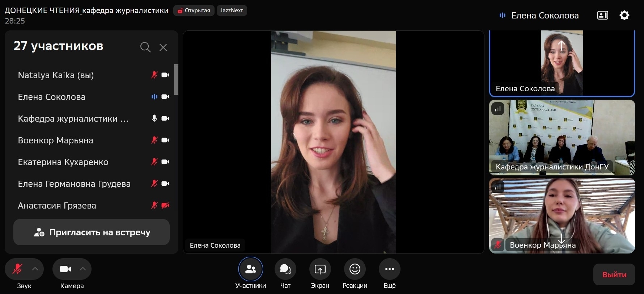Click the Пригласить на встречу button
The width and height of the screenshot is (644, 294).
(x=92, y=232)
